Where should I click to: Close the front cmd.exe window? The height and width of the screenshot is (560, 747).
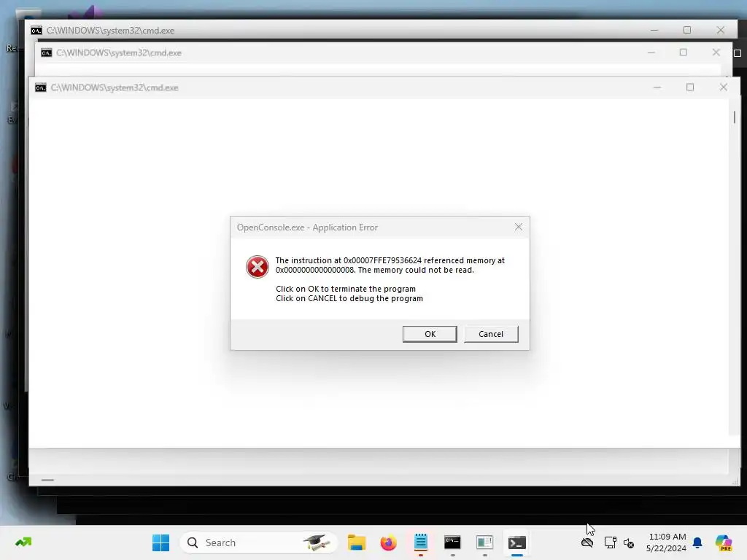click(x=723, y=87)
